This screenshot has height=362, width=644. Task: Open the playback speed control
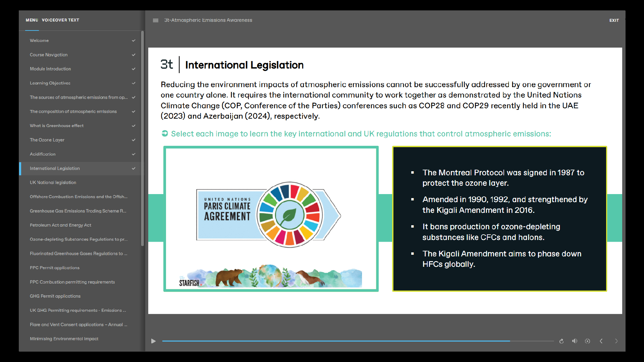click(x=587, y=341)
